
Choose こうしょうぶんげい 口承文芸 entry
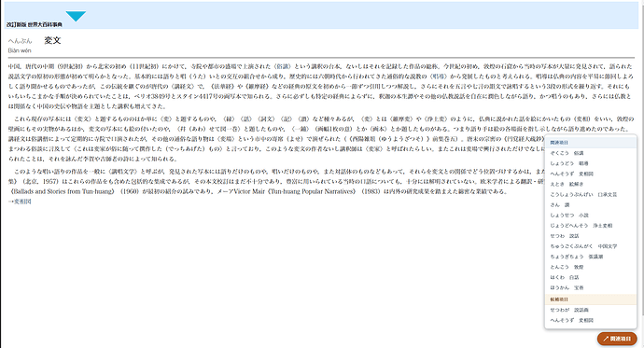coord(583,194)
